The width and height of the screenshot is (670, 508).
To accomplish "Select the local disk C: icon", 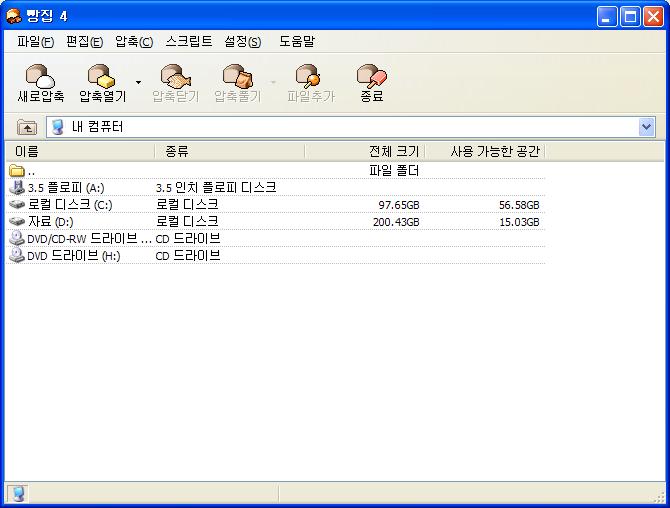I will (17, 204).
